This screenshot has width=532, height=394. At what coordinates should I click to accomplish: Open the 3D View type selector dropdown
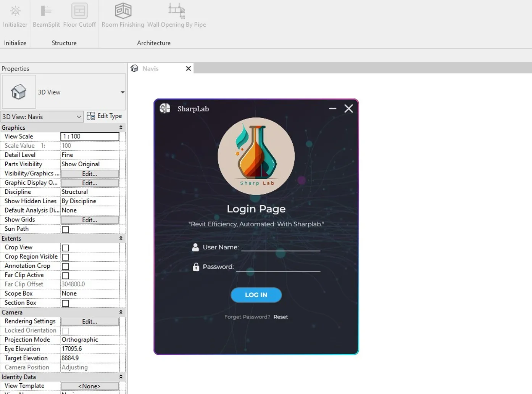click(x=123, y=92)
